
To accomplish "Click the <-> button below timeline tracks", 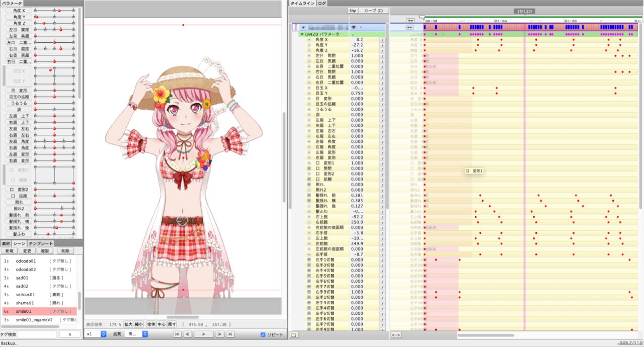I will coord(396,334).
